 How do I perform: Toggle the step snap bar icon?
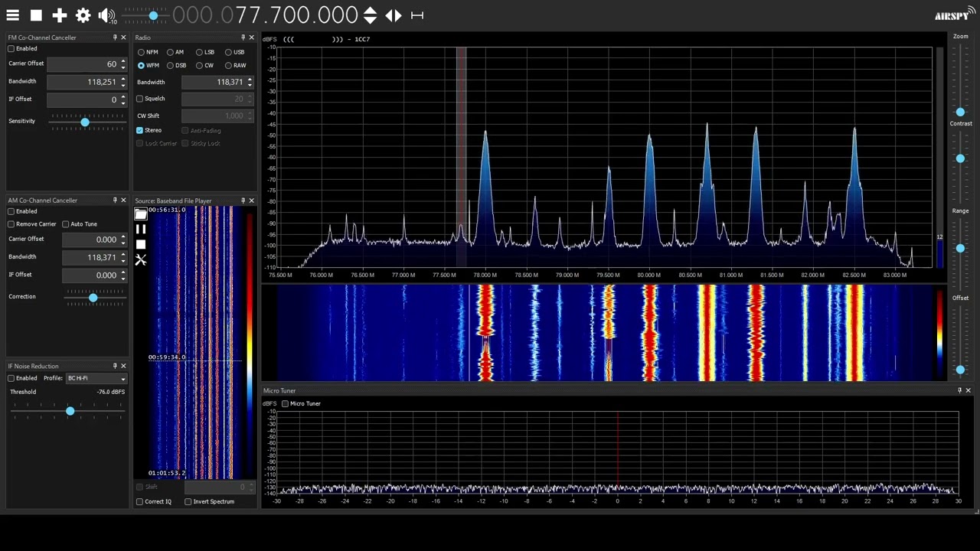click(417, 15)
